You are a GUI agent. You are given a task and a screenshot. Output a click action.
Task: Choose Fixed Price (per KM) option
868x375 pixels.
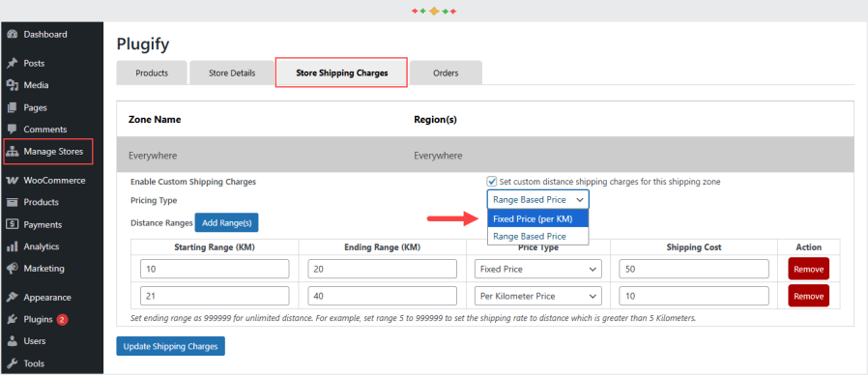tap(538, 219)
